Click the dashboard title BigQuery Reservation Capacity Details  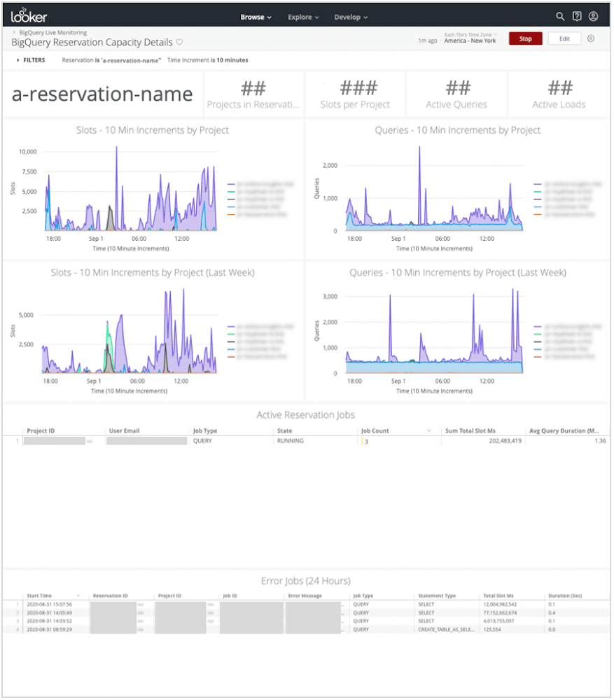pyautogui.click(x=92, y=43)
